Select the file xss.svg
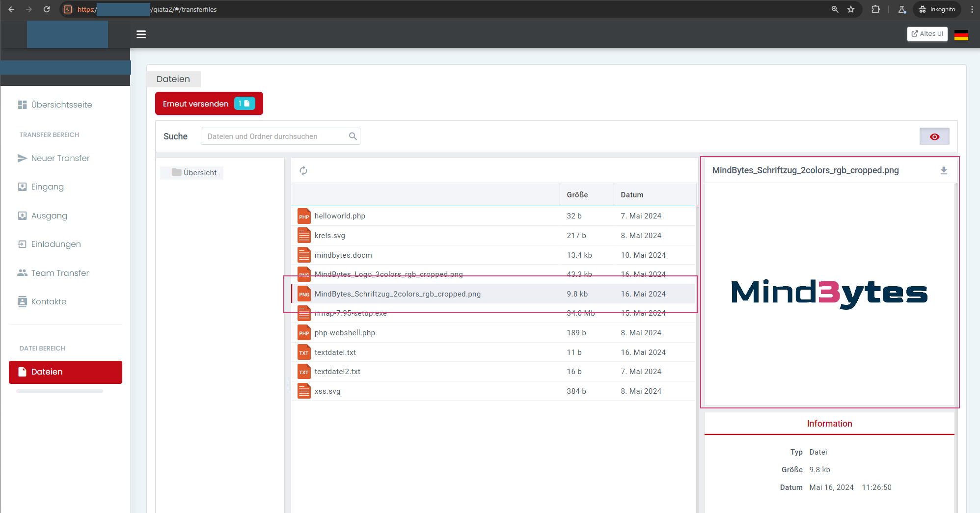Screen dimensions: 980x513 click(x=494, y=391)
